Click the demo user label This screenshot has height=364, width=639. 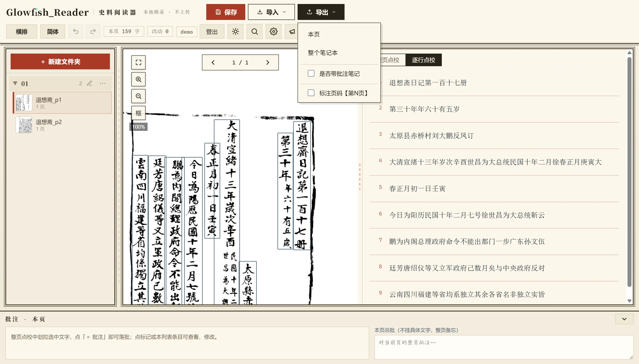coord(187,32)
